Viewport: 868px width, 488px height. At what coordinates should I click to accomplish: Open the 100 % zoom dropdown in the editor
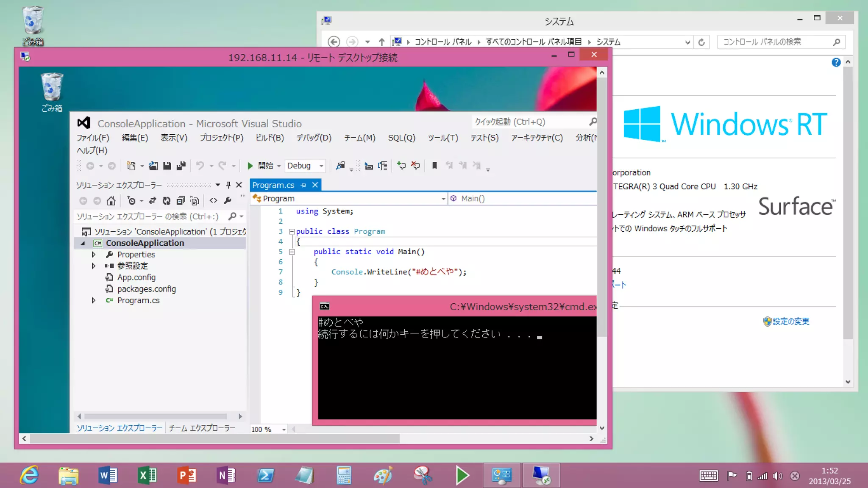284,430
